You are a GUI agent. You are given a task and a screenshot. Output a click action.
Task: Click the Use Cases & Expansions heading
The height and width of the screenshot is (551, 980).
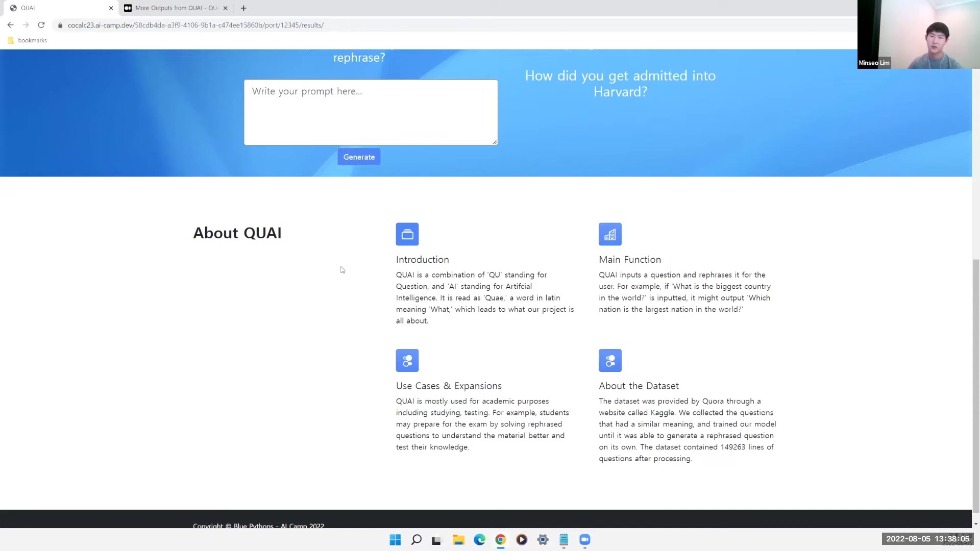449,386
